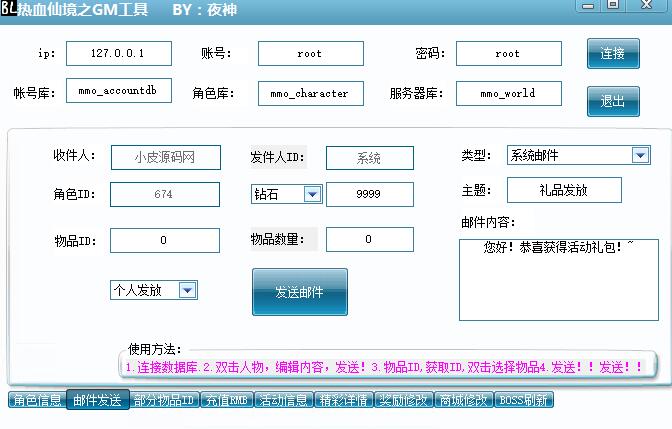Click the 发送邮件 send mail button
The height and width of the screenshot is (429, 672).
click(300, 292)
